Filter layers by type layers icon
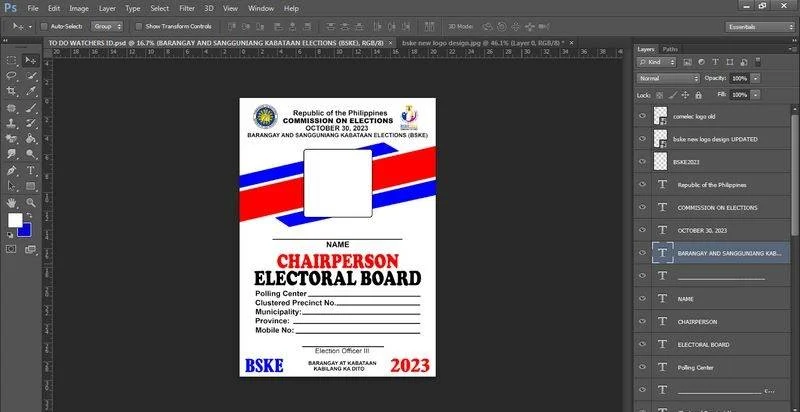This screenshot has width=800, height=412. pos(715,62)
